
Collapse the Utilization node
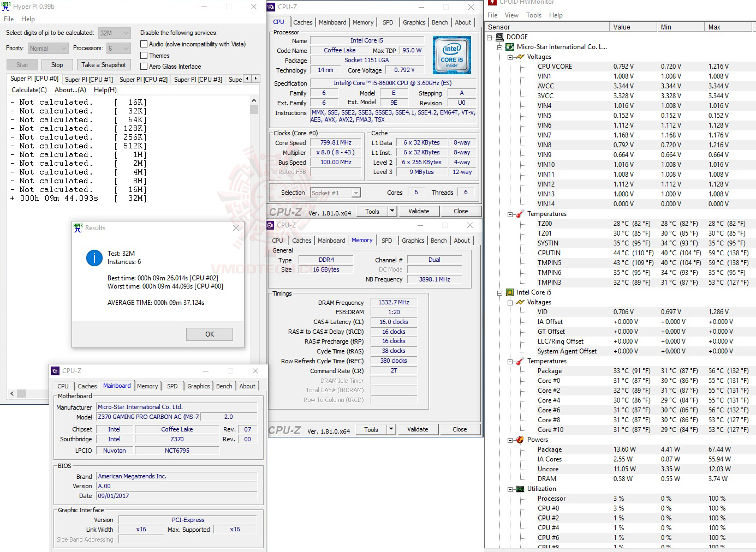click(510, 489)
